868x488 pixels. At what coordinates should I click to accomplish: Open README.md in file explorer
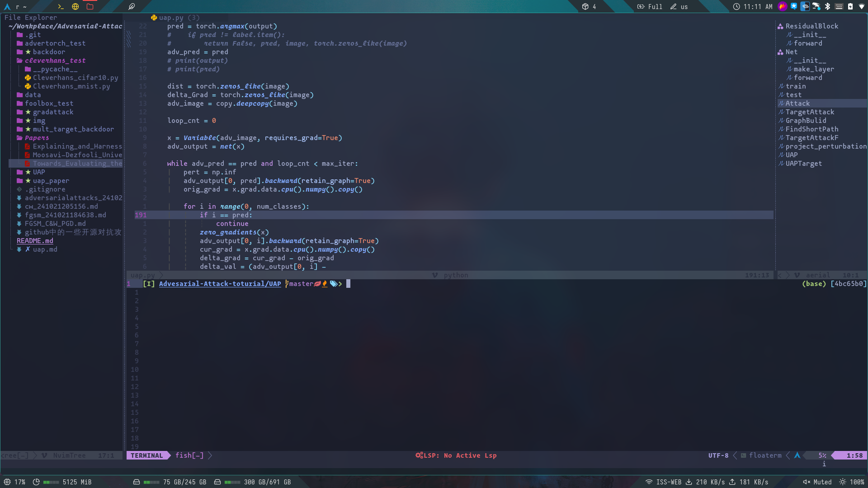pos(35,241)
